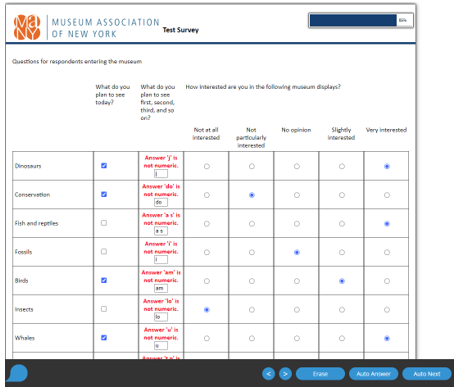Click the 'Dinosaurs' row label
466x392 pixels.
tap(28, 166)
